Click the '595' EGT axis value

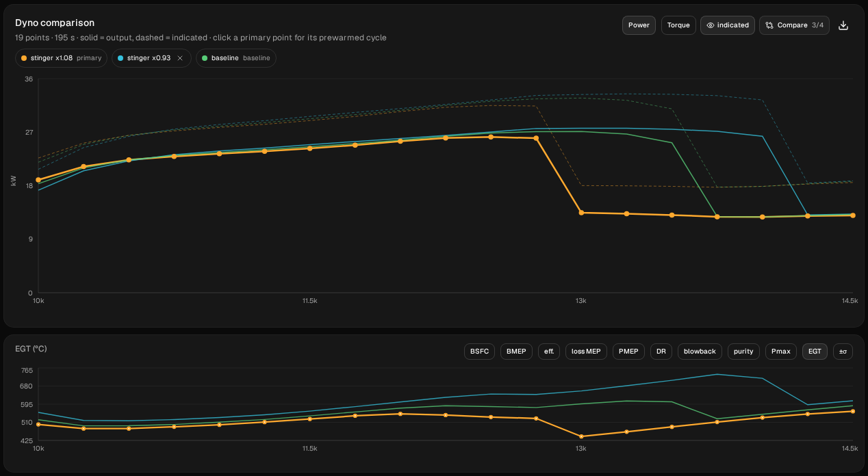tap(27, 404)
